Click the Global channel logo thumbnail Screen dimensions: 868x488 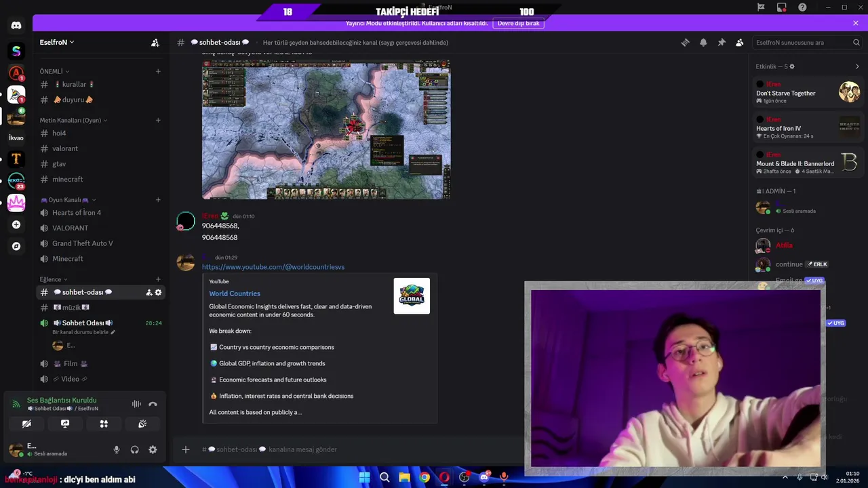pos(412,296)
